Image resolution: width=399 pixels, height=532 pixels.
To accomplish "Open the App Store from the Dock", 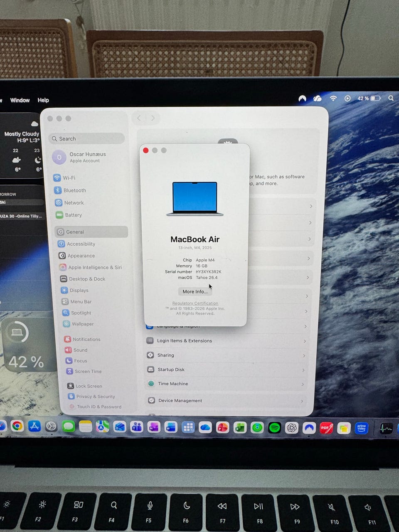I will (34, 426).
